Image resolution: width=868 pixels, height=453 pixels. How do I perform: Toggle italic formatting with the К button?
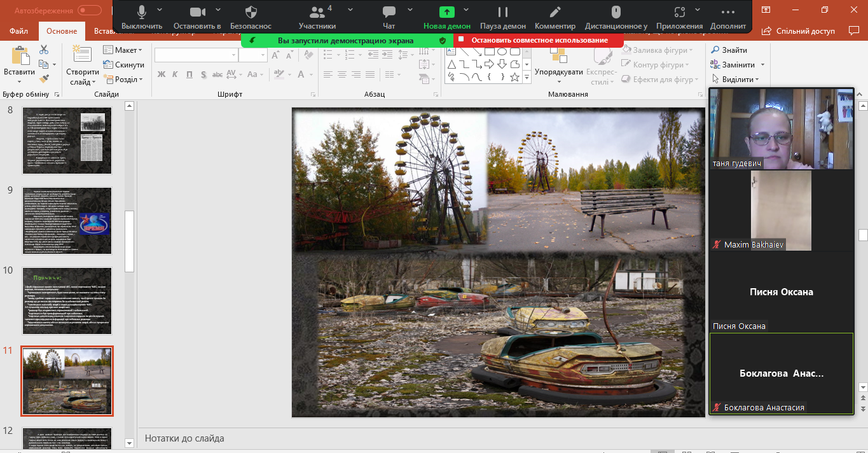pyautogui.click(x=176, y=74)
